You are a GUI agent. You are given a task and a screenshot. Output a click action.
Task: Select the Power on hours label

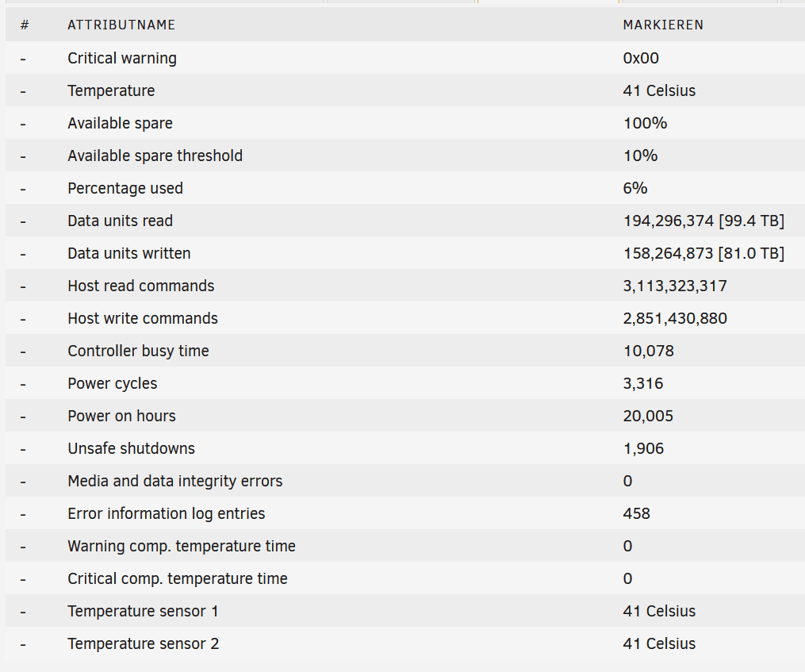pyautogui.click(x=121, y=416)
